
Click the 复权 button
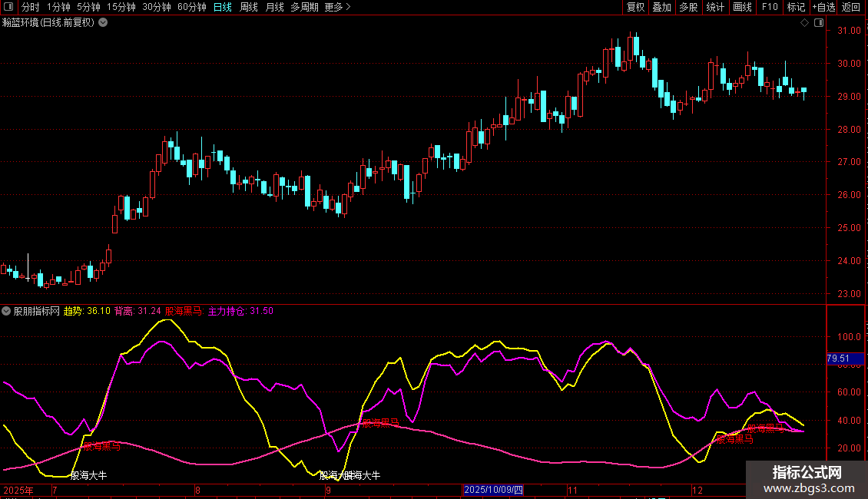pyautogui.click(x=635, y=7)
